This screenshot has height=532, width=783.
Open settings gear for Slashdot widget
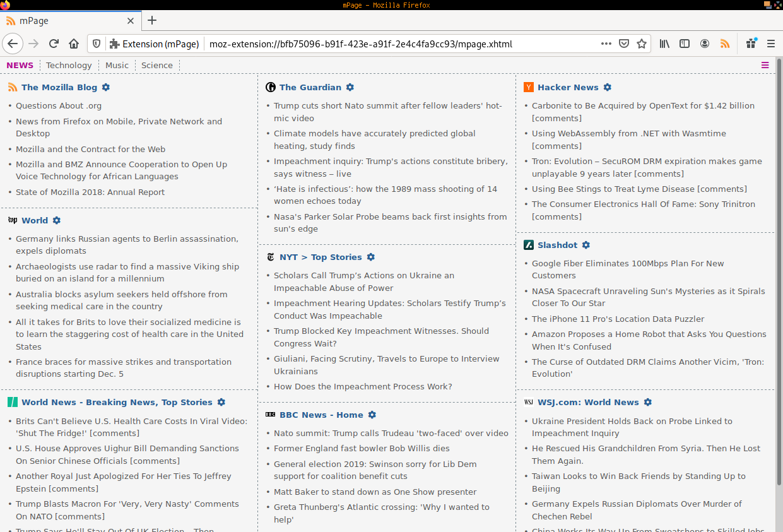[x=586, y=245]
